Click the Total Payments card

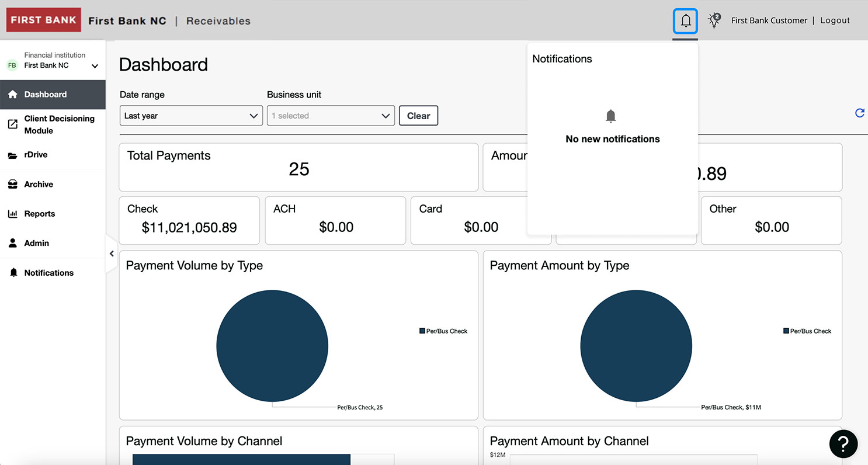[298, 168]
